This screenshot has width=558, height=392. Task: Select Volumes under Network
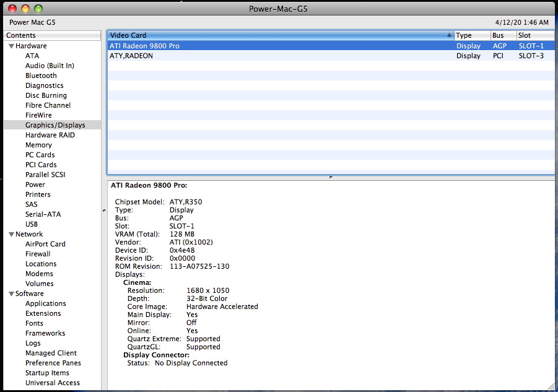(39, 284)
